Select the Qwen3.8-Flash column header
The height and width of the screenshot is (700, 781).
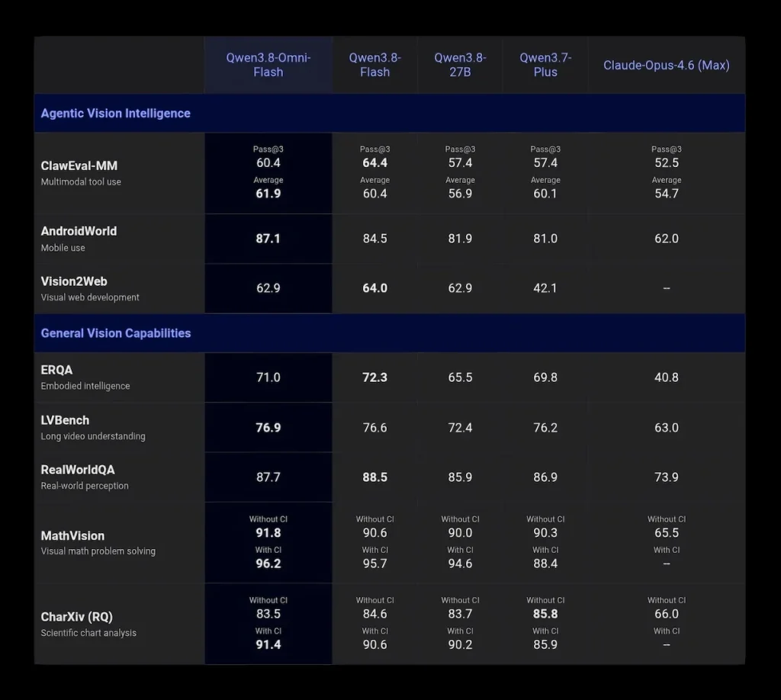374,65
